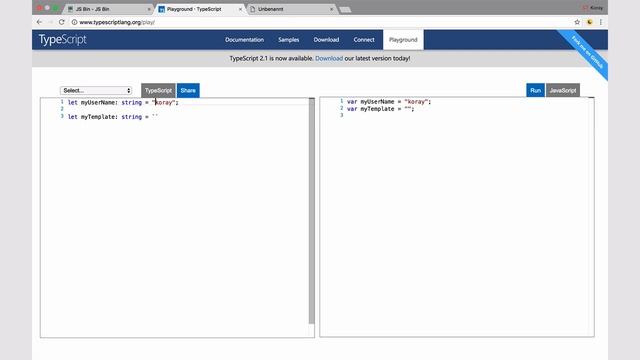The width and height of the screenshot is (640, 360).
Task: Click the "koray" string in TypeScript editor
Action: (x=163, y=102)
